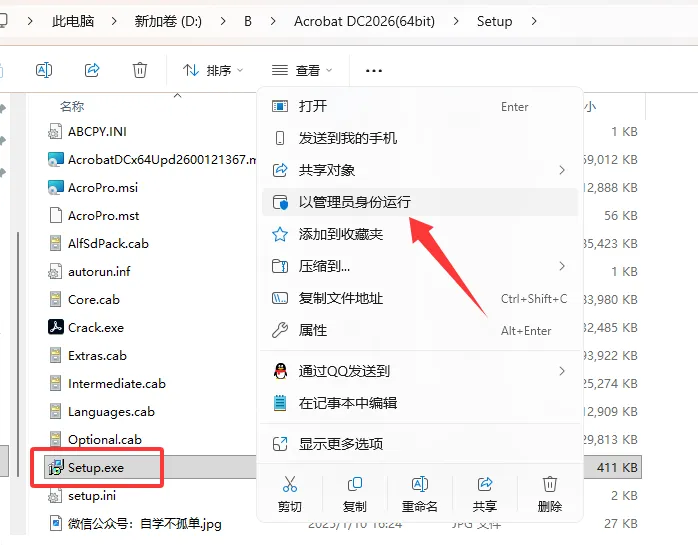Expand Send via QQ (通过QQ发送到) submenu
This screenshot has height=545, width=698.
[x=420, y=371]
